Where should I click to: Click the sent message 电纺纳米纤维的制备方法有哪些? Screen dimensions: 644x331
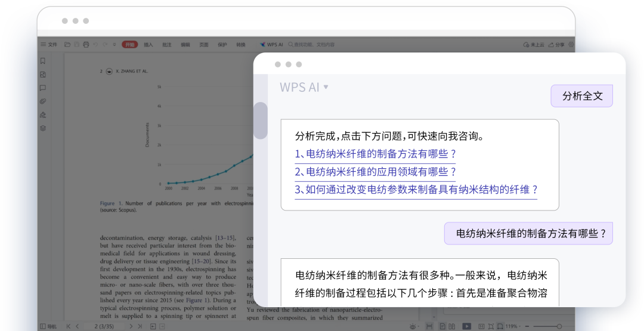(x=528, y=233)
